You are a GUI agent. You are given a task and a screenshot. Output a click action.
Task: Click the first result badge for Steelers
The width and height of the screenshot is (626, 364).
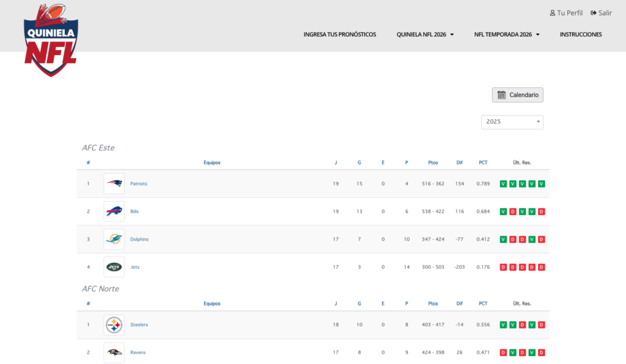(x=503, y=325)
